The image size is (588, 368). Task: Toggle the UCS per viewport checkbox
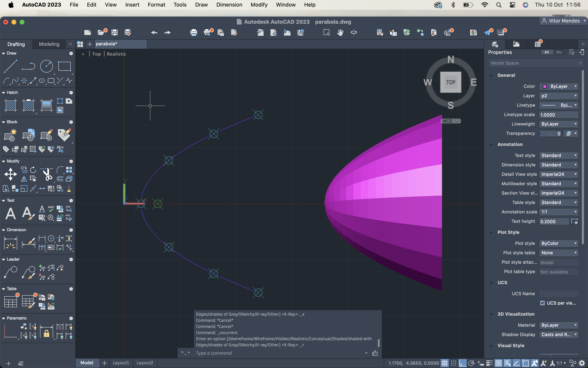coord(542,303)
